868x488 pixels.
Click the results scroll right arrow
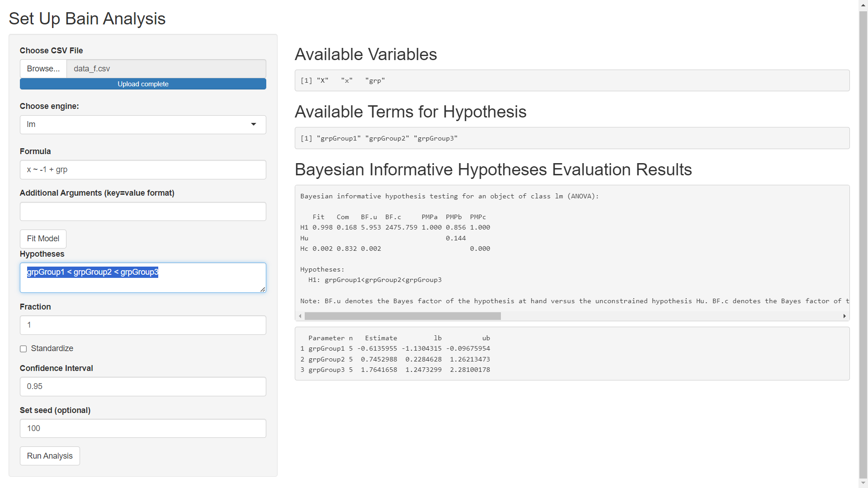click(844, 316)
